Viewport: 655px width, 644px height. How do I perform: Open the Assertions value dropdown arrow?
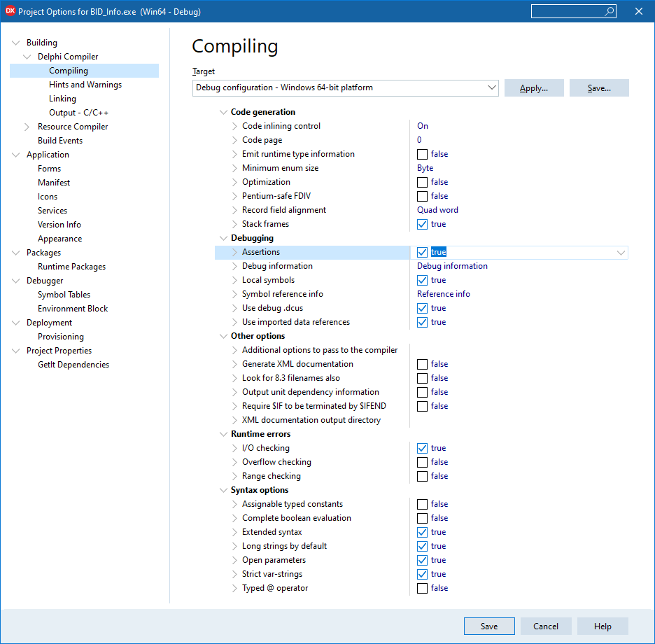point(620,253)
